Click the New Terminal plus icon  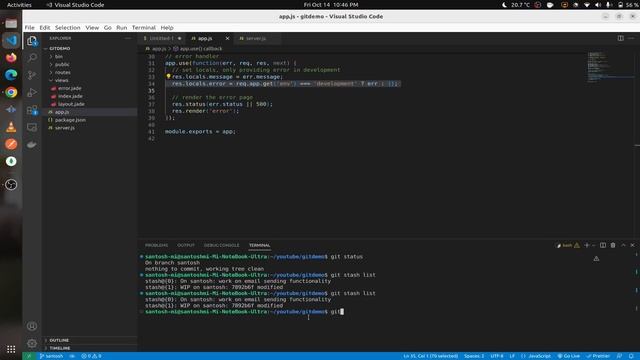[587, 245]
